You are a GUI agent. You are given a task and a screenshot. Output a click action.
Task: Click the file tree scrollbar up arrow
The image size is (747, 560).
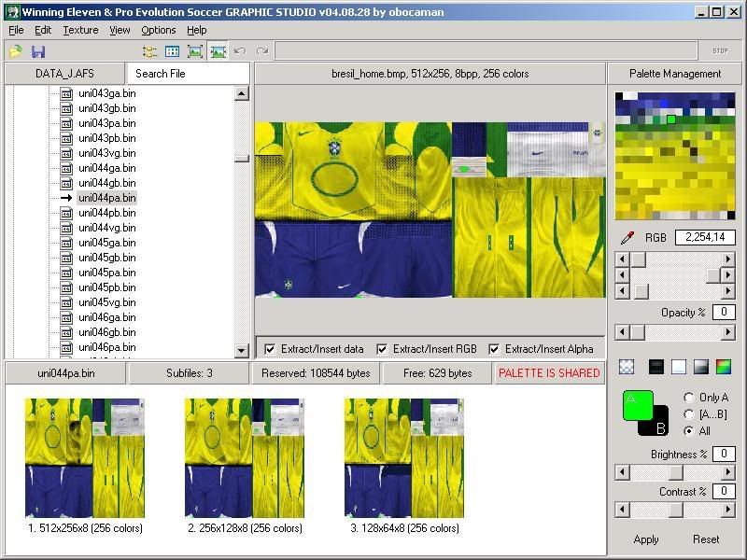click(242, 93)
